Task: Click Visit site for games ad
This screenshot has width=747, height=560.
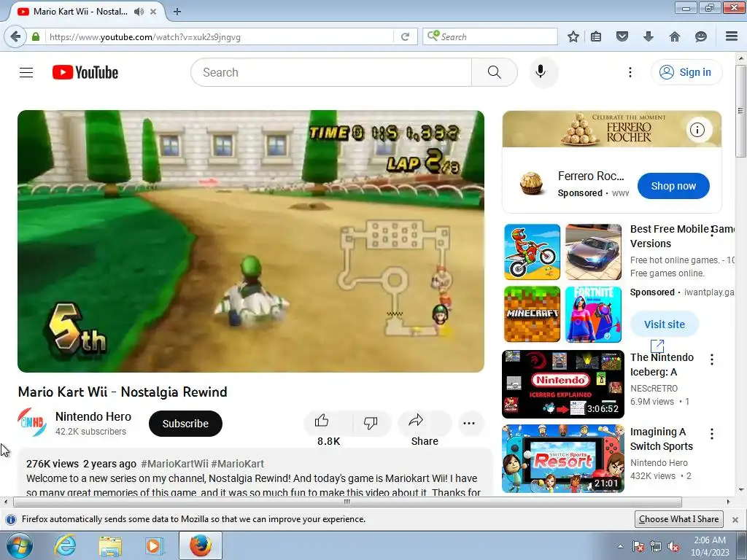Action: pyautogui.click(x=664, y=324)
